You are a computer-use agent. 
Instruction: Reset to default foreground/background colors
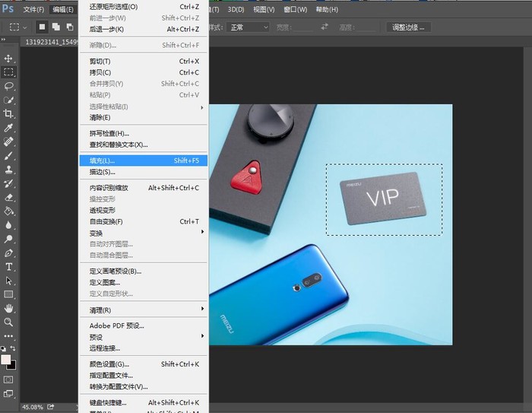point(3,348)
